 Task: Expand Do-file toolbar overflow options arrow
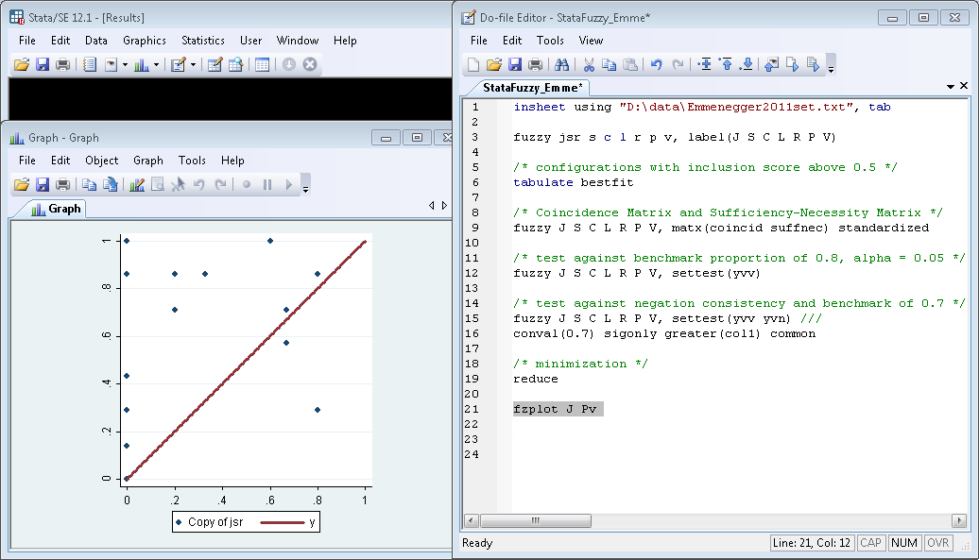831,67
